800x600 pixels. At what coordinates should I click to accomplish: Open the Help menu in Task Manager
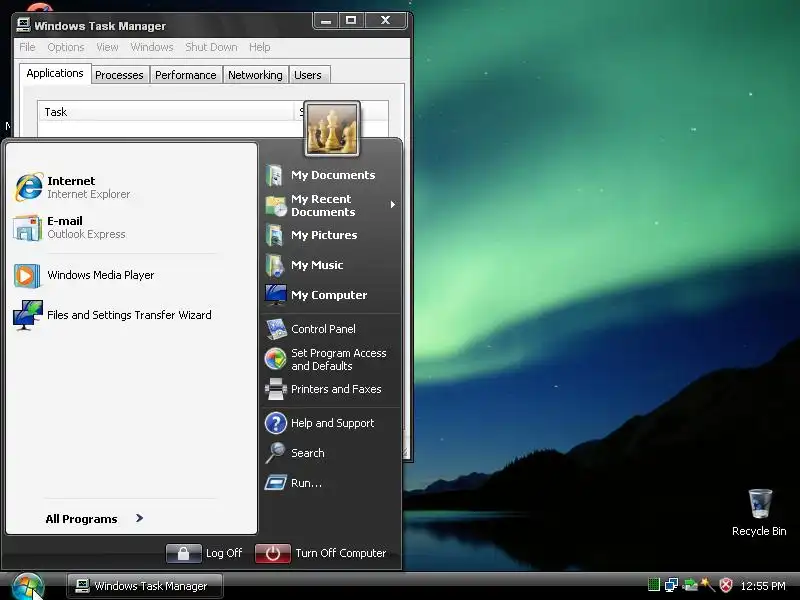[x=260, y=47]
